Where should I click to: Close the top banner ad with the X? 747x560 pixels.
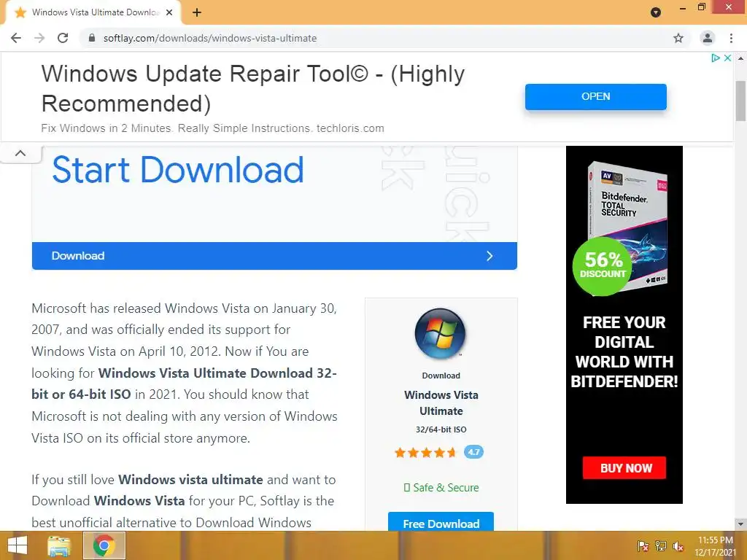pyautogui.click(x=727, y=58)
